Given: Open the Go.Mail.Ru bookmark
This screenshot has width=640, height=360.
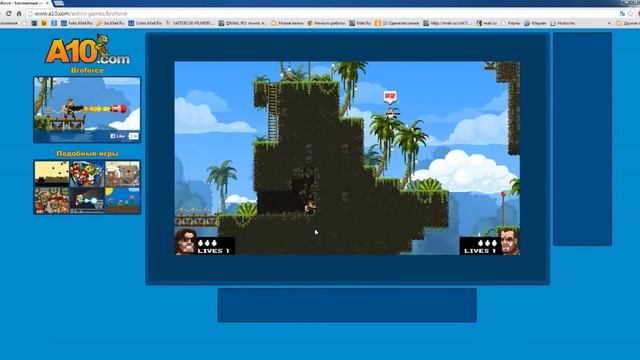Looking at the screenshot, I should 110,23.
